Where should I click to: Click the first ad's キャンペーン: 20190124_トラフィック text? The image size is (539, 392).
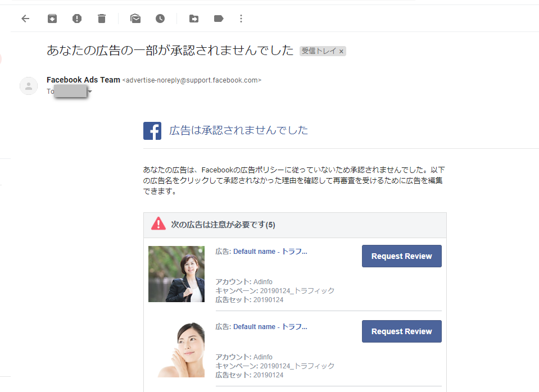pos(275,291)
